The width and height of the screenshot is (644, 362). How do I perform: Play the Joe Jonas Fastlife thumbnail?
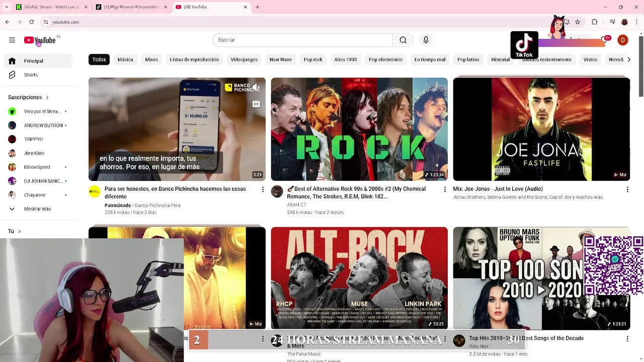[541, 129]
